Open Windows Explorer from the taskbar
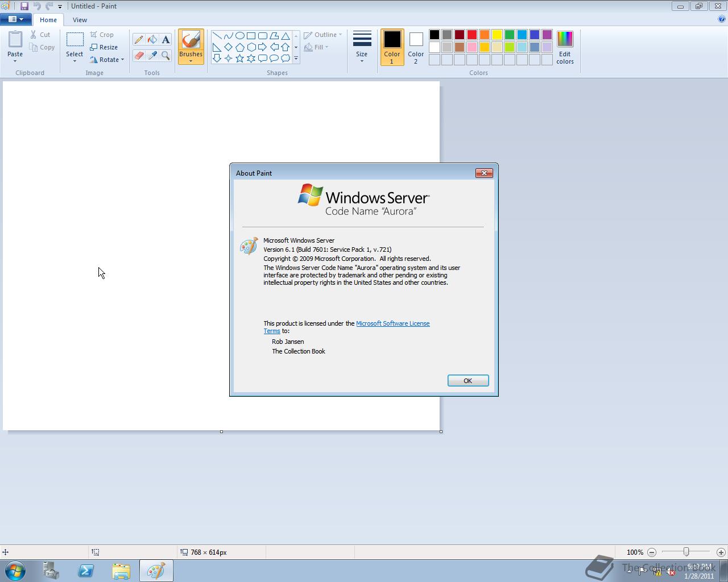The height and width of the screenshot is (582, 728). (121, 571)
